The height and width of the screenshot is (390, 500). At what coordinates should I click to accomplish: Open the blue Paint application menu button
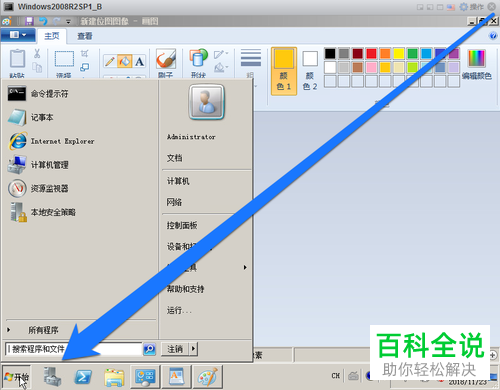click(x=18, y=35)
